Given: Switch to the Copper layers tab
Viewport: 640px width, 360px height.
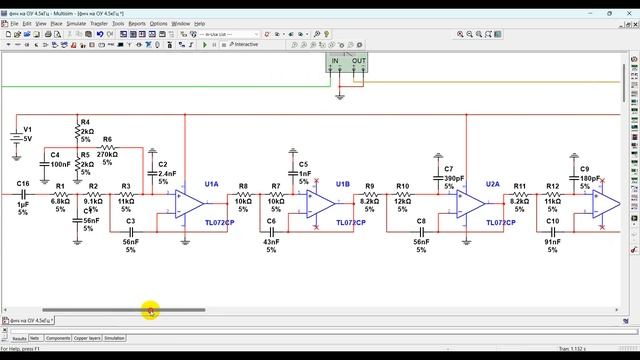Looking at the screenshot, I should coord(87,338).
